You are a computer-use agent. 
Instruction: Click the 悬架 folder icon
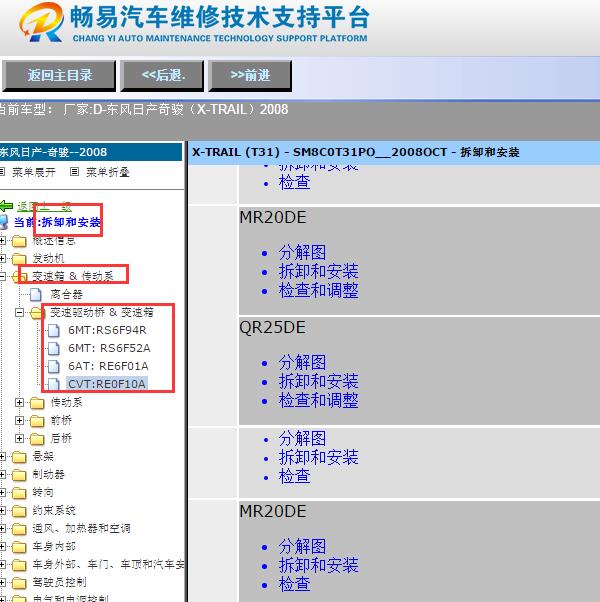19,457
